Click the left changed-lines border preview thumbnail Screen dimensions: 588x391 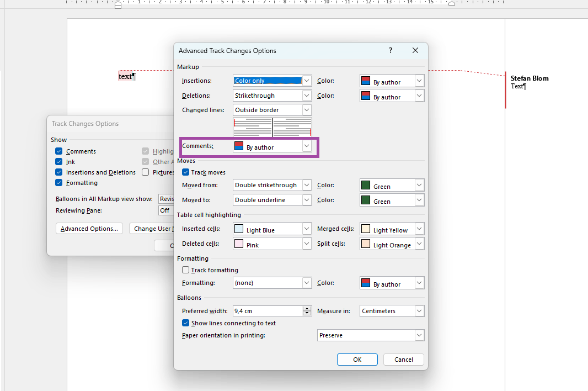[253, 128]
